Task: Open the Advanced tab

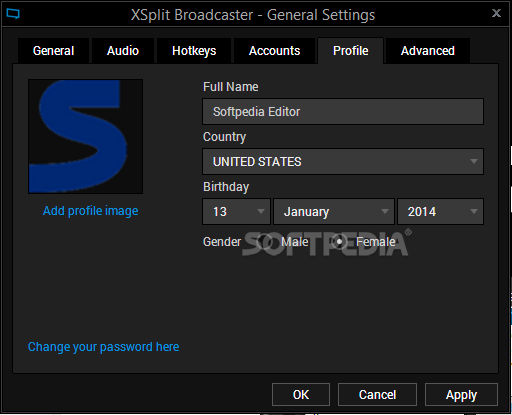Action: coord(428,51)
